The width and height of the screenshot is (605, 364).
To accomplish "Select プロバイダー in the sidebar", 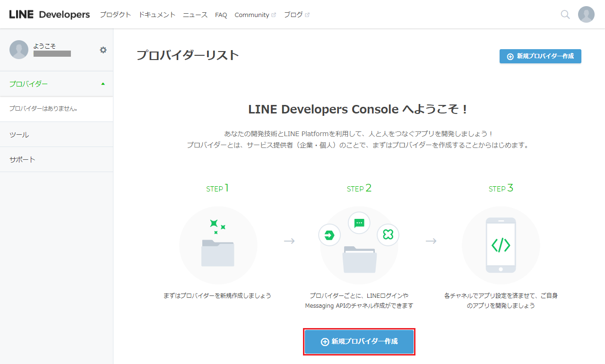I will point(57,84).
